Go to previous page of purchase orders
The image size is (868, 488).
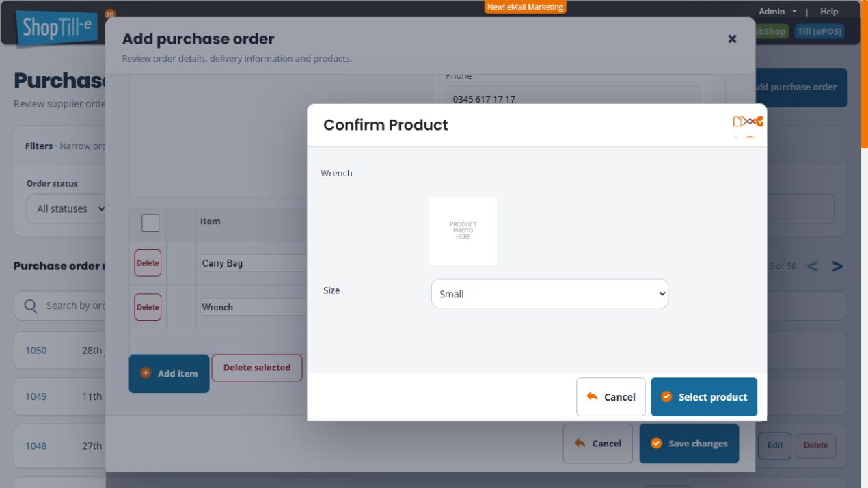pyautogui.click(x=812, y=267)
